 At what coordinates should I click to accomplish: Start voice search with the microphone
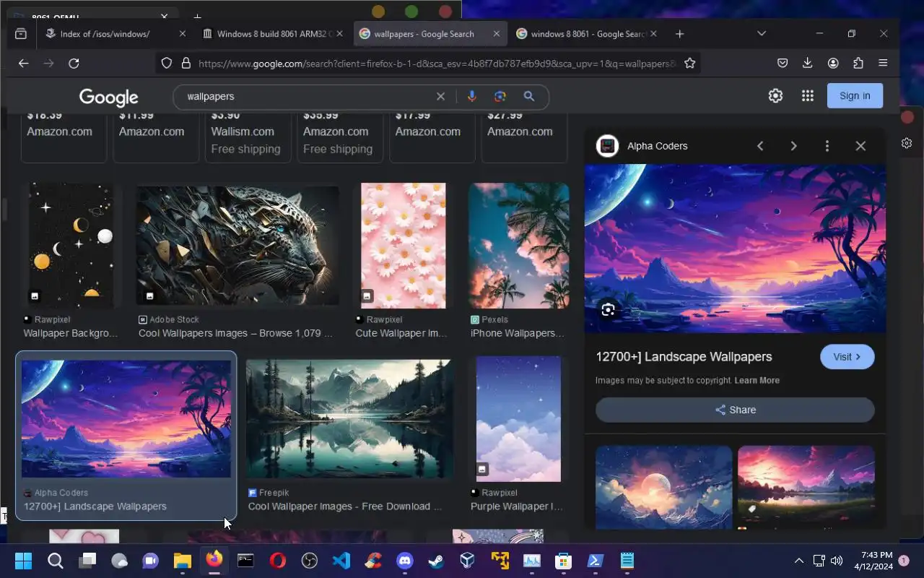point(471,96)
